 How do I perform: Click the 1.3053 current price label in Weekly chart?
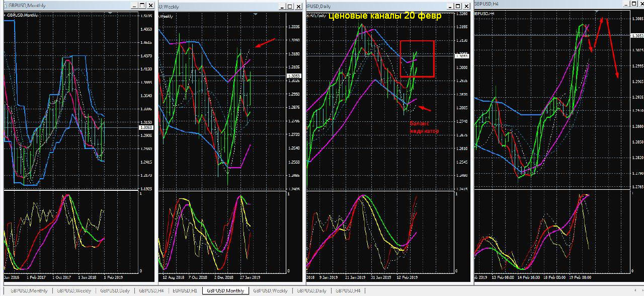click(x=293, y=76)
